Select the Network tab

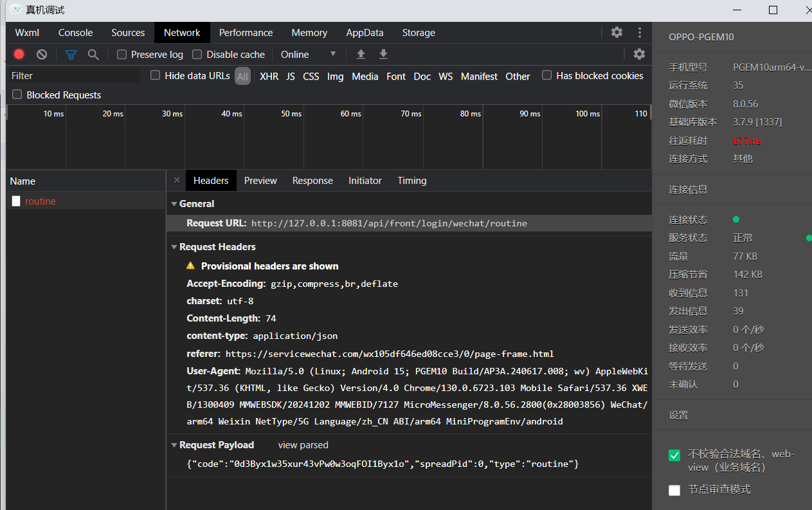182,33
